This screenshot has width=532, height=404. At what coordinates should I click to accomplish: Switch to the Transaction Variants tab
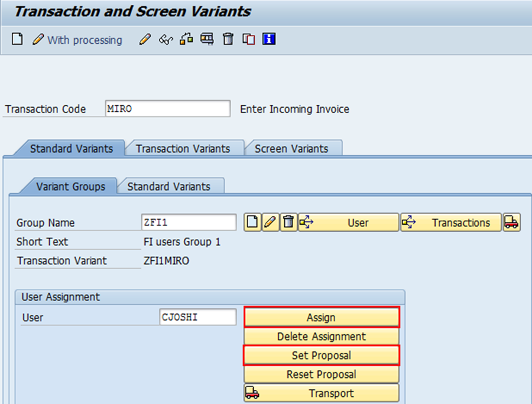pyautogui.click(x=183, y=148)
